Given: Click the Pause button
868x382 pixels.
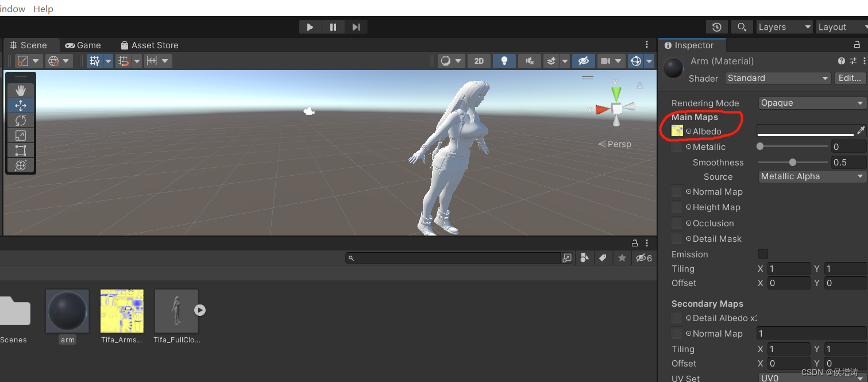Looking at the screenshot, I should click(333, 27).
